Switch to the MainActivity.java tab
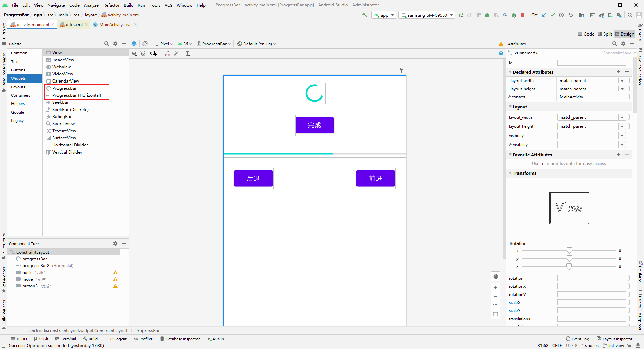 coord(114,24)
